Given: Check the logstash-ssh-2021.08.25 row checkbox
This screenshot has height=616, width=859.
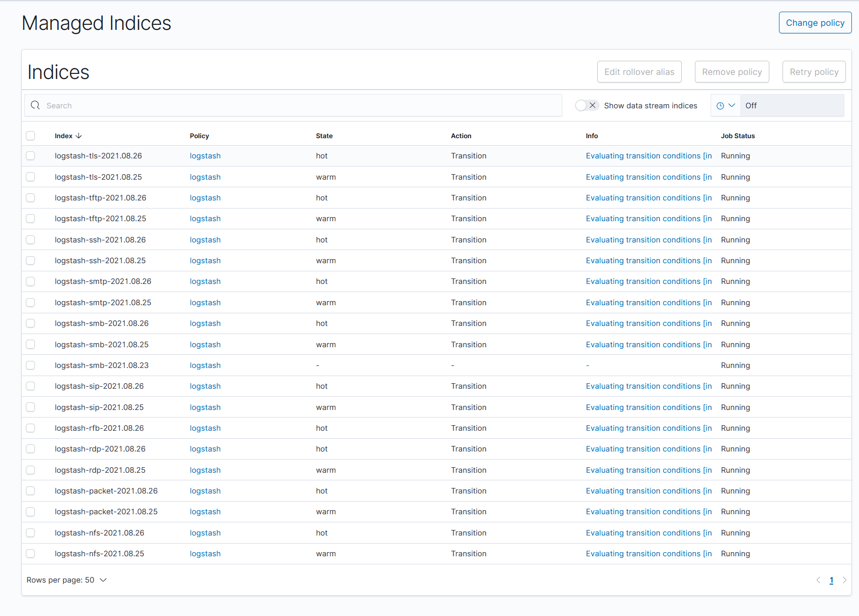Looking at the screenshot, I should pos(30,261).
